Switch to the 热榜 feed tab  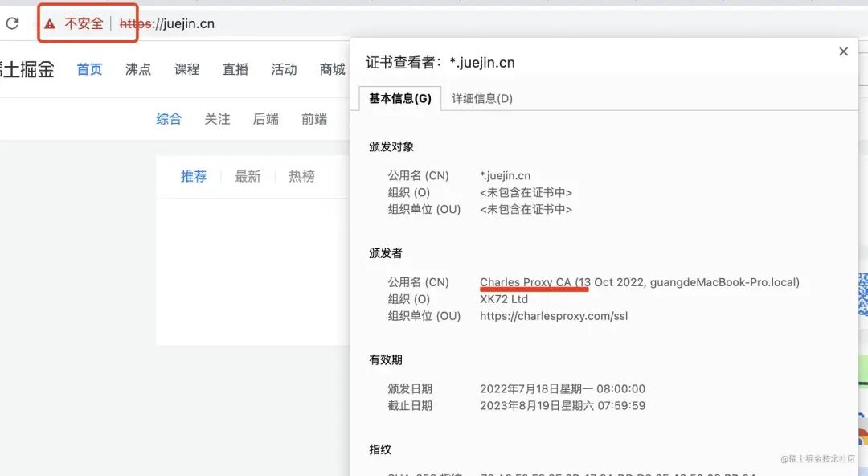click(x=301, y=176)
